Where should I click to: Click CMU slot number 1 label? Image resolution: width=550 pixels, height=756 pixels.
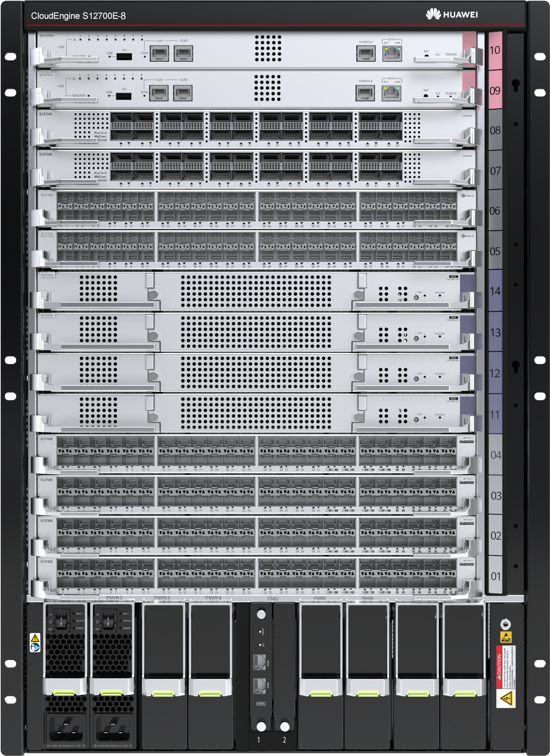(258, 740)
